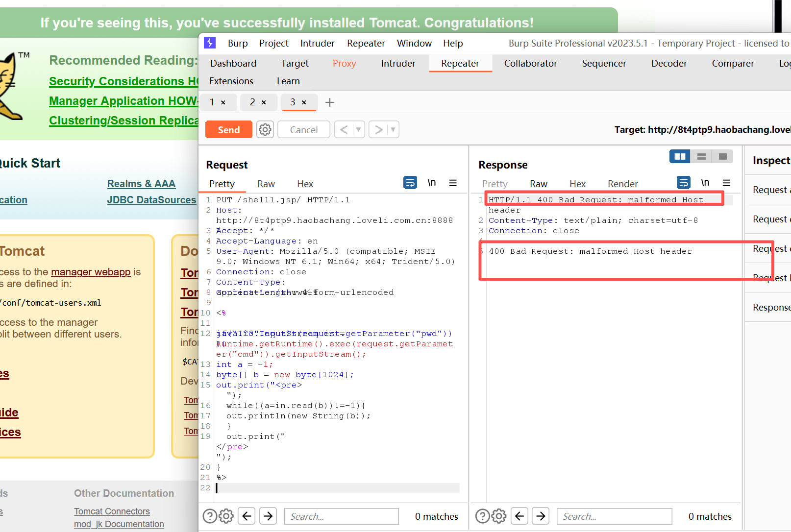The height and width of the screenshot is (532, 791).
Task: Jump to next request search match
Action: [268, 516]
